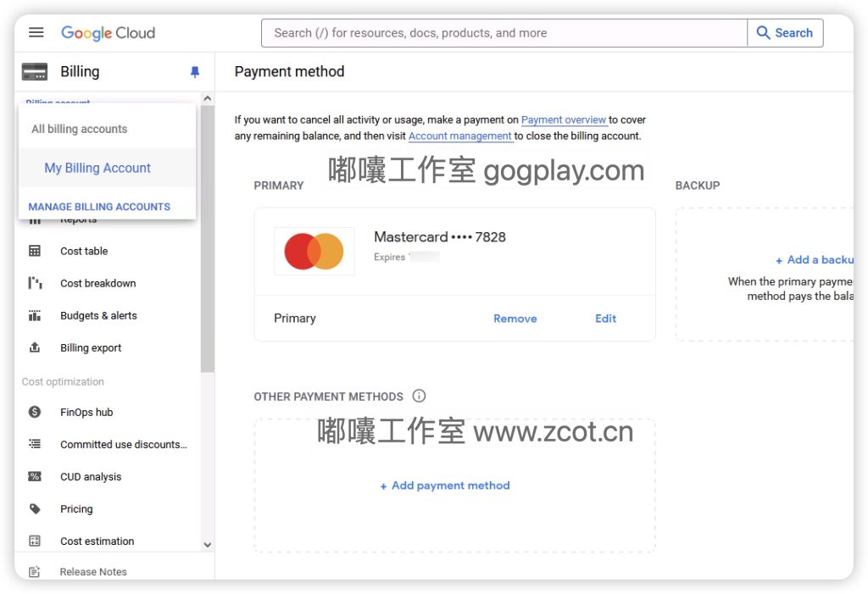Unpin Billing with the pin icon
The width and height of the screenshot is (868, 594).
tap(195, 72)
